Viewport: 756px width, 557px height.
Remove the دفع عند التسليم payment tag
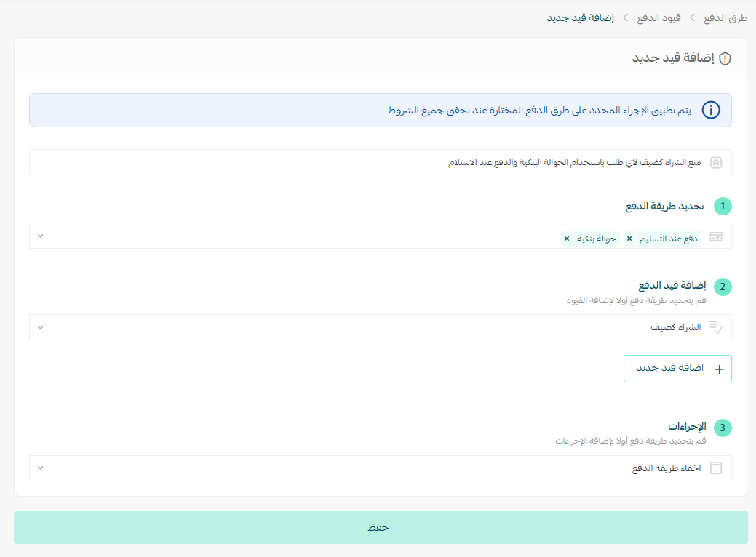pos(629,238)
